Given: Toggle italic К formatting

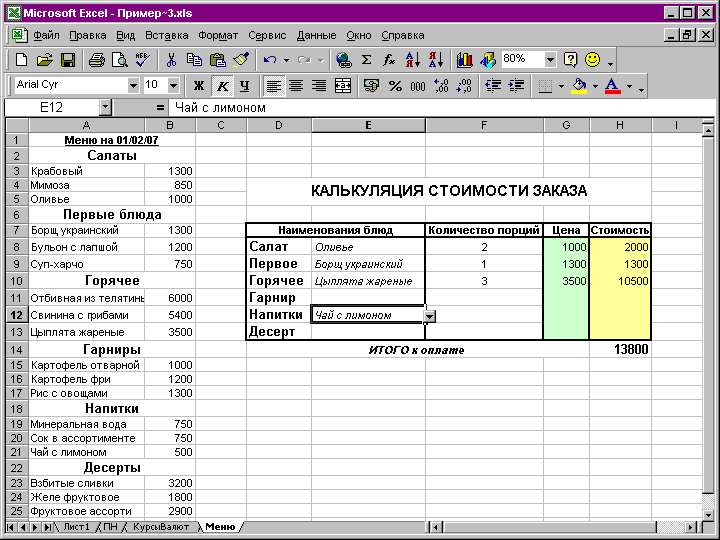Looking at the screenshot, I should [222, 85].
